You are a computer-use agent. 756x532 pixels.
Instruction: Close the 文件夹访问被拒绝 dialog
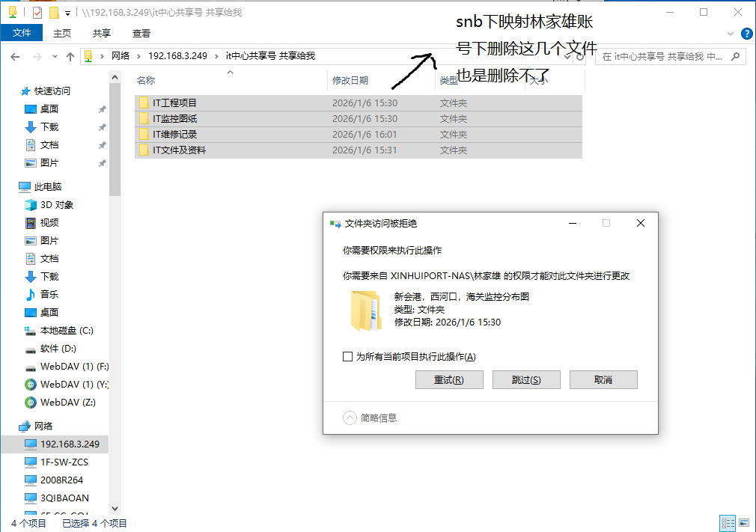pyautogui.click(x=640, y=223)
